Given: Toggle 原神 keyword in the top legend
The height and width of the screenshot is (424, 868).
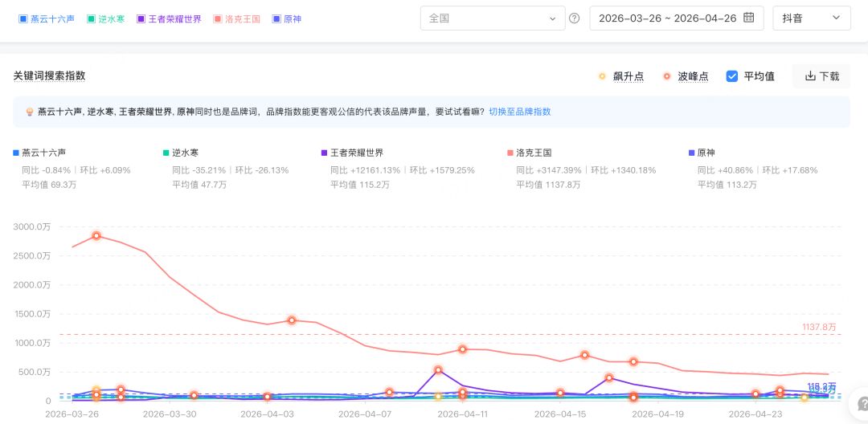Looking at the screenshot, I should pyautogui.click(x=287, y=18).
